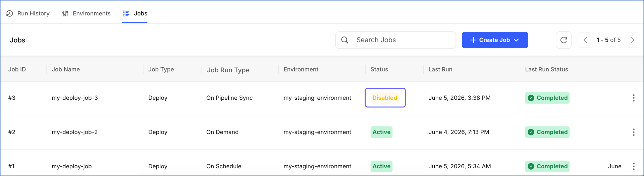Click Completed status for job #2
This screenshot has height=176, width=644.
(x=547, y=132)
